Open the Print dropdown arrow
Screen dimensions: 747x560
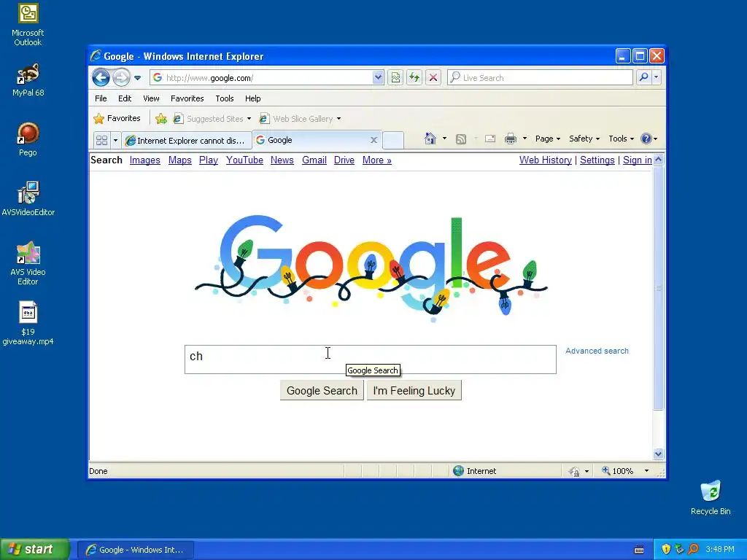pyautogui.click(x=525, y=139)
